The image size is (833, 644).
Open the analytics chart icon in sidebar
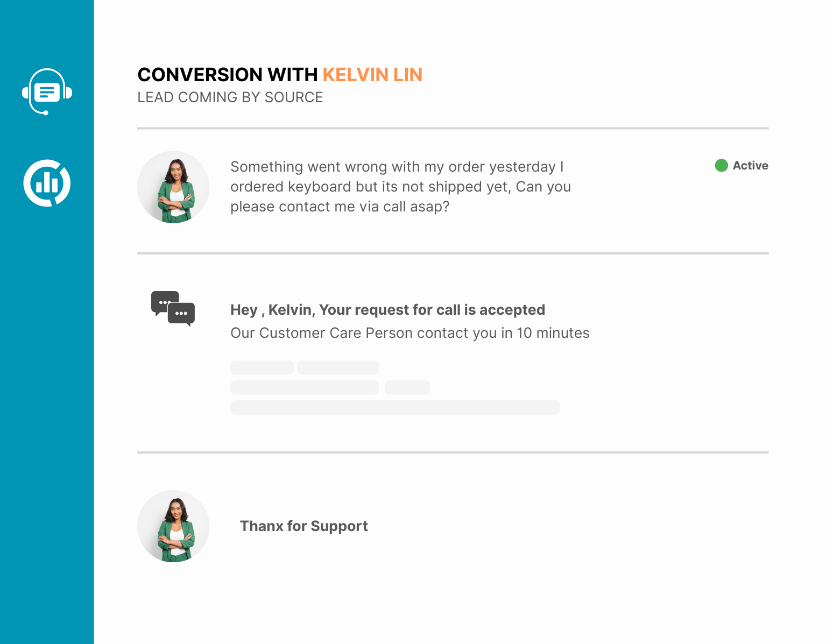(x=47, y=183)
